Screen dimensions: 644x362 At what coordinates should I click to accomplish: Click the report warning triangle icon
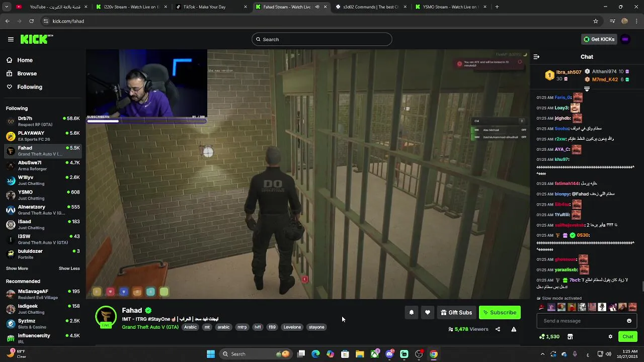(514, 329)
